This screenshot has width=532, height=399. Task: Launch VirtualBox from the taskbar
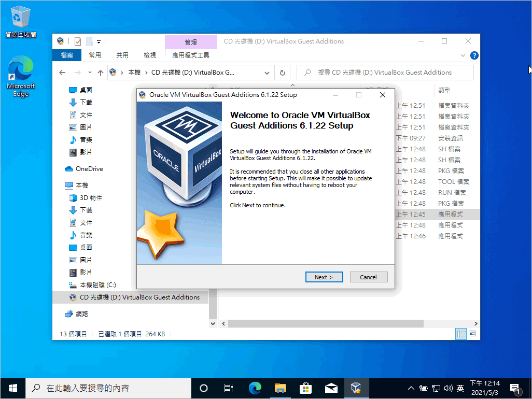pyautogui.click(x=356, y=388)
